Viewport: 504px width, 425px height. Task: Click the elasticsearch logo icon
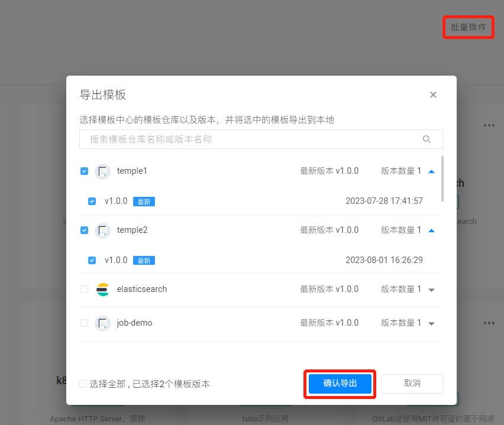pyautogui.click(x=103, y=290)
